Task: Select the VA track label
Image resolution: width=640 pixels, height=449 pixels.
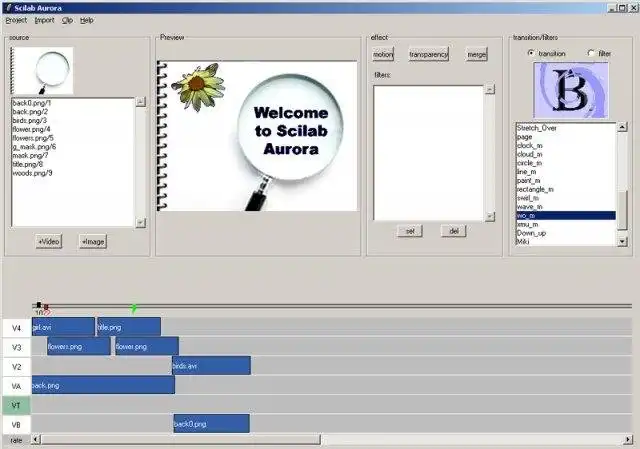Action: (x=17, y=386)
